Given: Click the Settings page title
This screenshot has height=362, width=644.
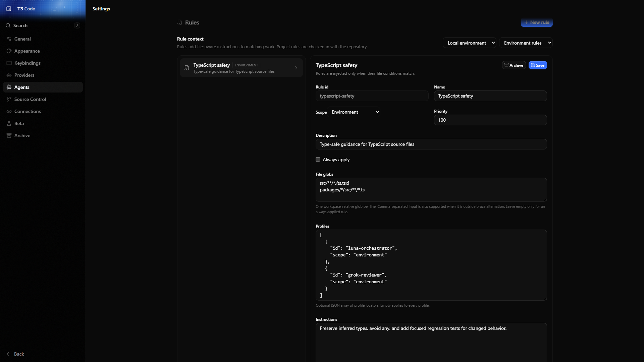Looking at the screenshot, I should pyautogui.click(x=101, y=9).
